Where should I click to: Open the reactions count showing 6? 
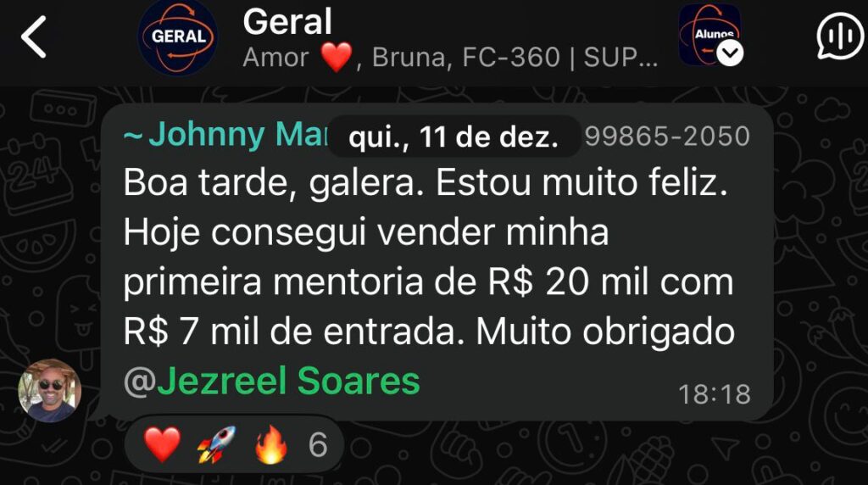318,444
